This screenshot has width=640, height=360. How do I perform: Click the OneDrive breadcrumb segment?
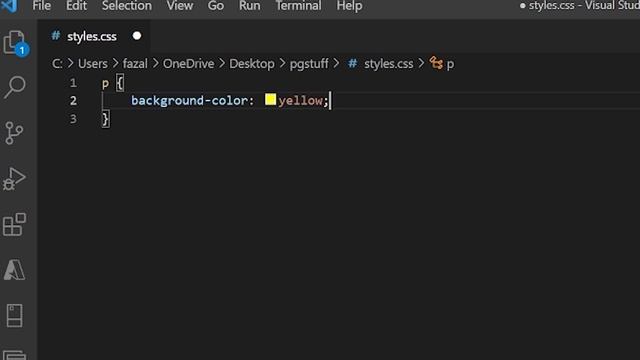tap(189, 64)
